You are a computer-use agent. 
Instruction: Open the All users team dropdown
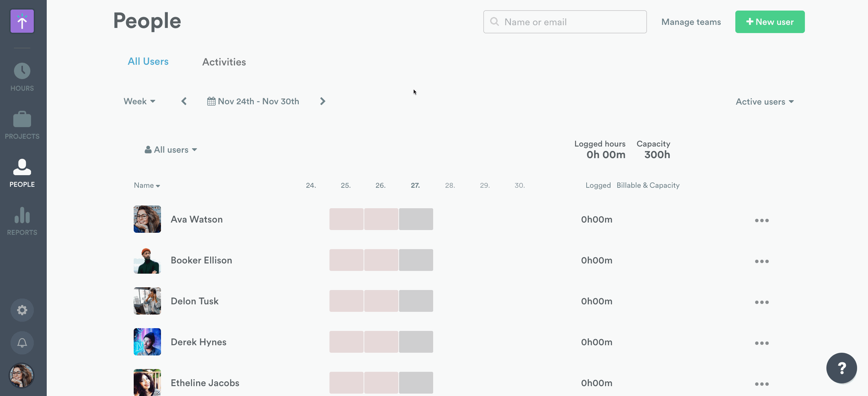(171, 150)
